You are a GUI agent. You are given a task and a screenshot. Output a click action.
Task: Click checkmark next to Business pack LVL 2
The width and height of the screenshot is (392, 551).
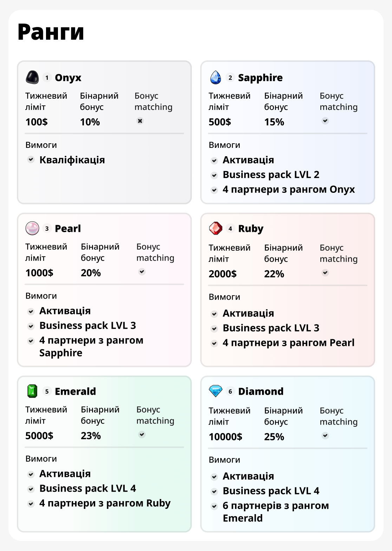coord(214,175)
